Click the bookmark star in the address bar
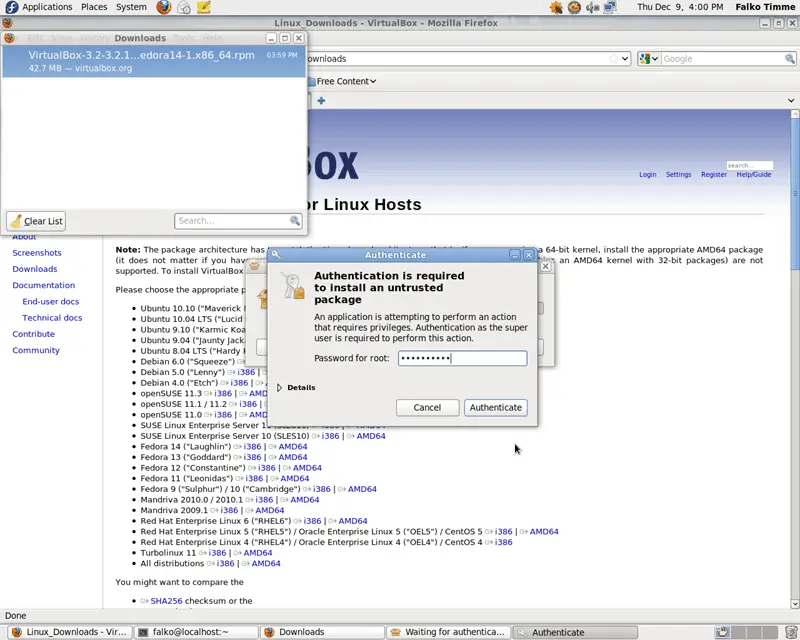The height and width of the screenshot is (640, 800). click(614, 59)
